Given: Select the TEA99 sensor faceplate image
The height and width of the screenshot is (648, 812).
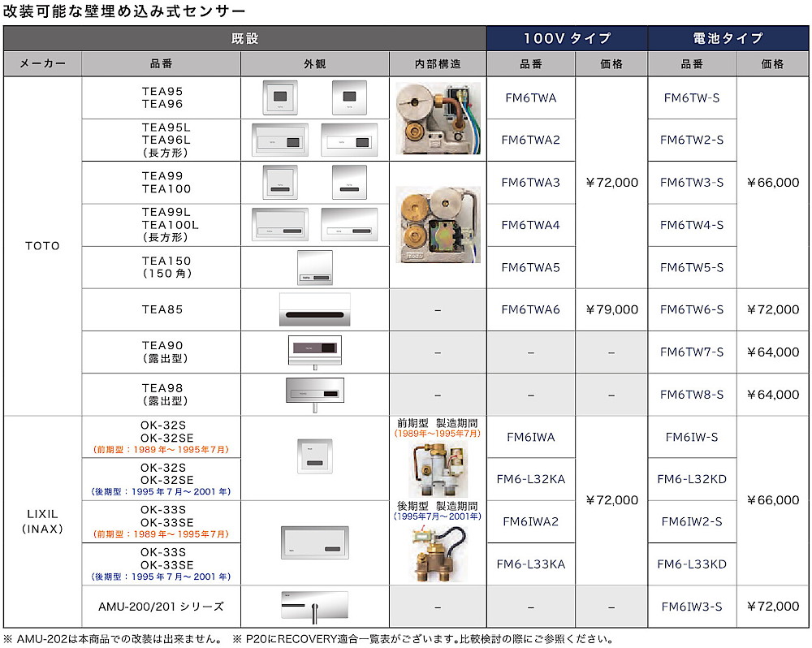Looking at the screenshot, I should (x=279, y=180).
